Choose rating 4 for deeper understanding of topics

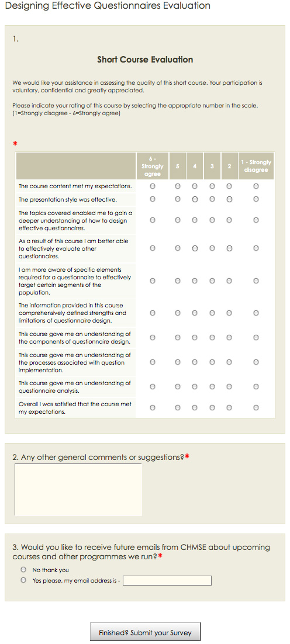pyautogui.click(x=195, y=220)
